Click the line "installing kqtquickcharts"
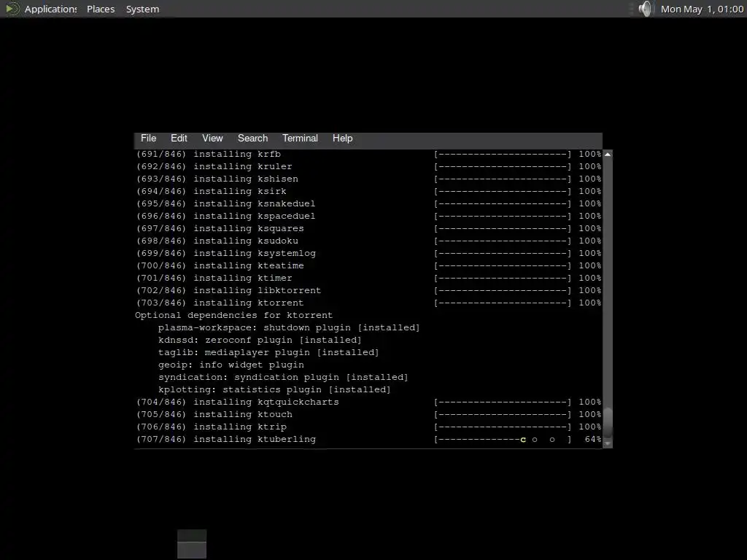The width and height of the screenshot is (747, 560). tap(368, 402)
